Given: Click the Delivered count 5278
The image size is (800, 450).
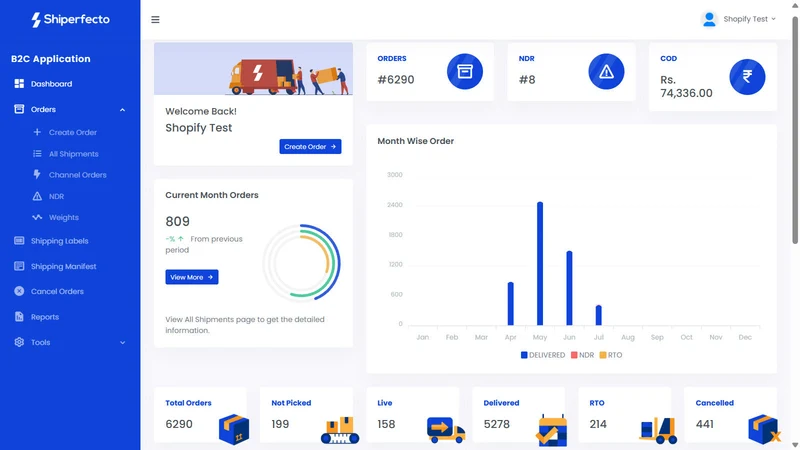Looking at the screenshot, I should click(x=496, y=424).
